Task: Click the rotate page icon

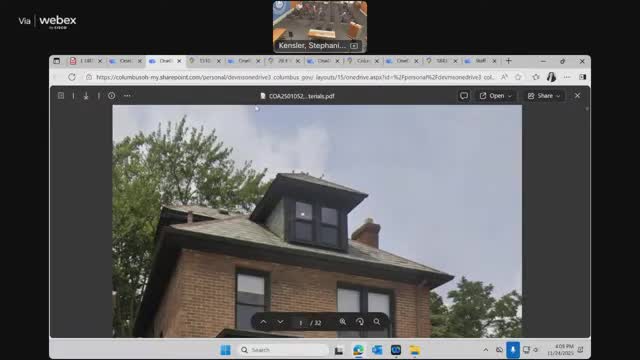Action: [360, 322]
